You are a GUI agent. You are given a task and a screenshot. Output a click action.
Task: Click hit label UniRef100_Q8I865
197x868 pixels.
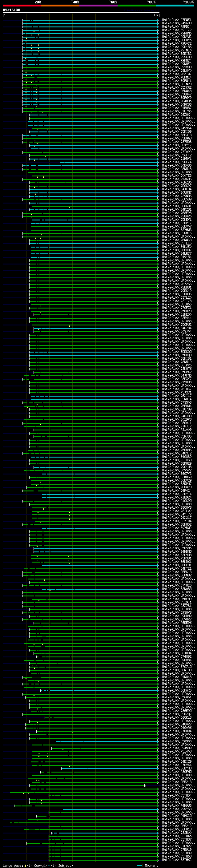coord(176,304)
